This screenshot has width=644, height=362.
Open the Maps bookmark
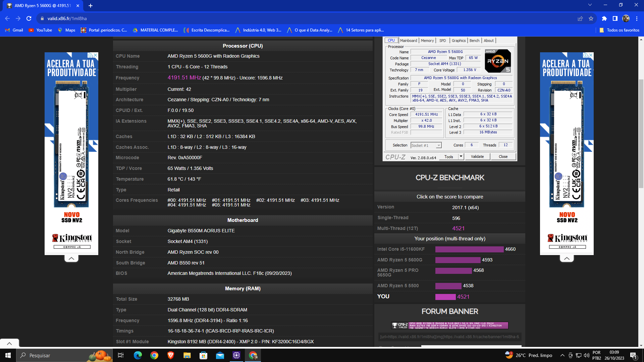tap(66, 30)
